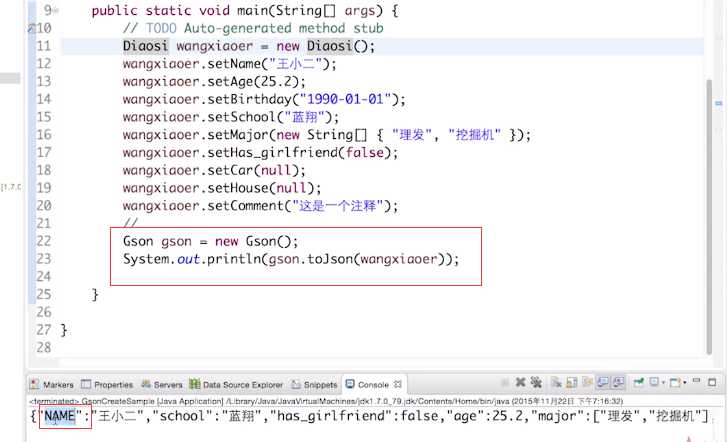Viewport: 727px width, 442px height.
Task: Click Remove All Terminated Launches double-X icon
Action: (x=536, y=382)
